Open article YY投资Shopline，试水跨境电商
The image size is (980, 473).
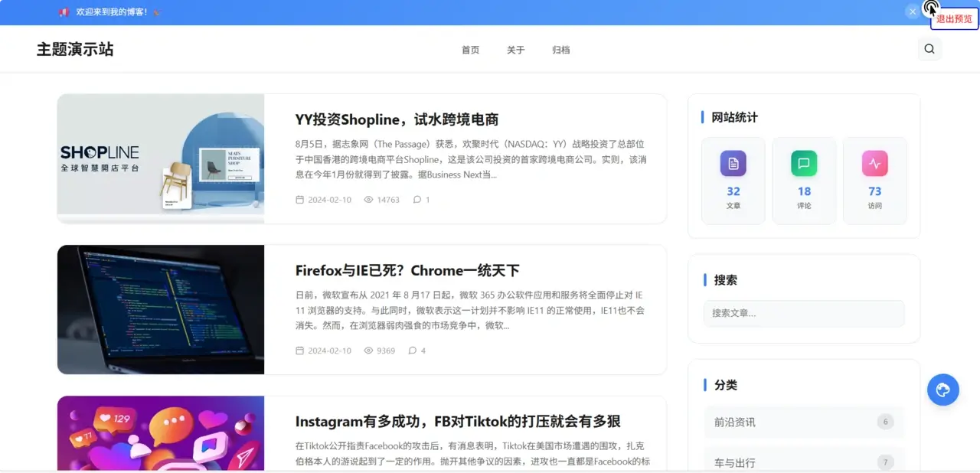[397, 119]
